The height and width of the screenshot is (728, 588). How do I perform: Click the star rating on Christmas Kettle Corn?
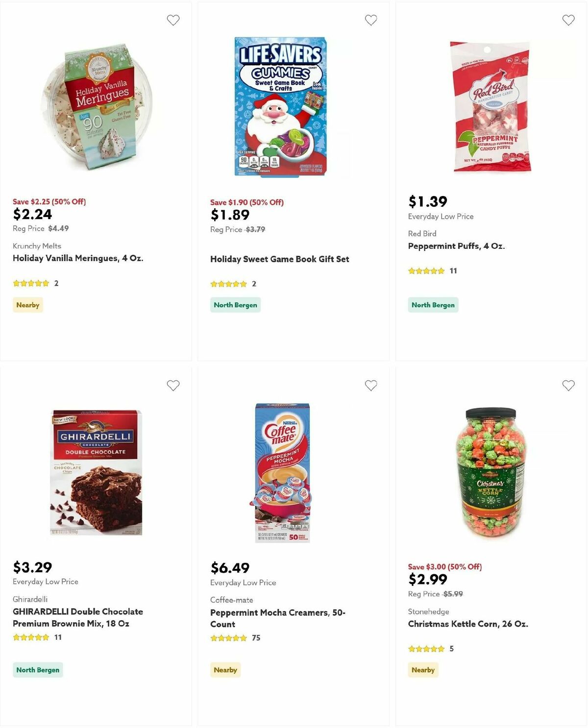tap(426, 648)
